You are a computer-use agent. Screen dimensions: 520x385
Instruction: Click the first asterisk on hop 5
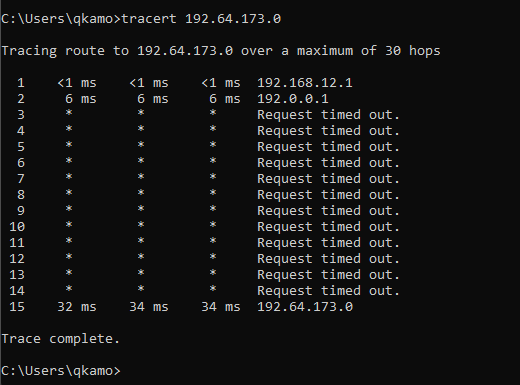point(69,145)
